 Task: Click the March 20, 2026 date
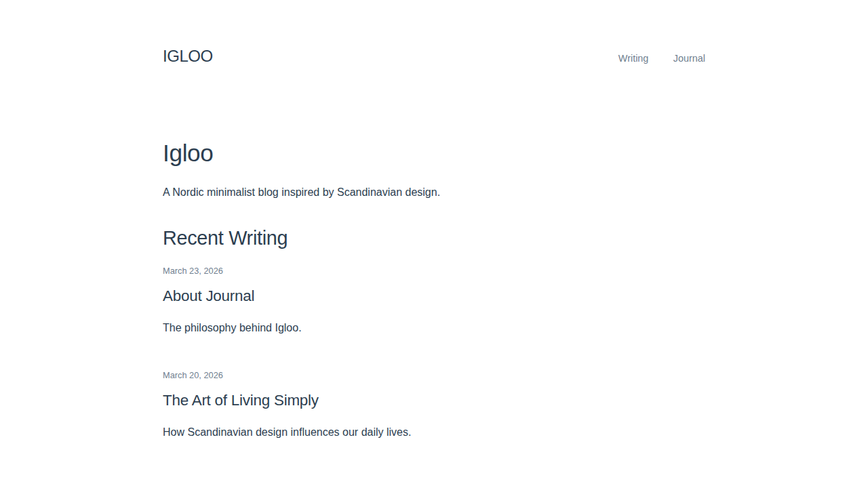[193, 375]
